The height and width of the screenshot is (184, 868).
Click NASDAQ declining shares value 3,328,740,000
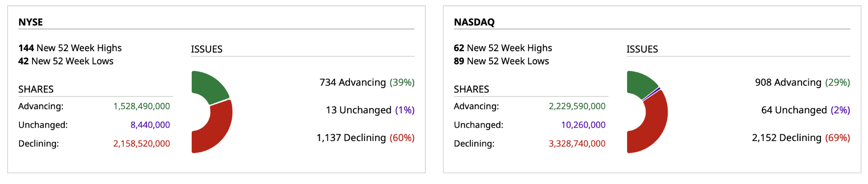[x=577, y=143]
